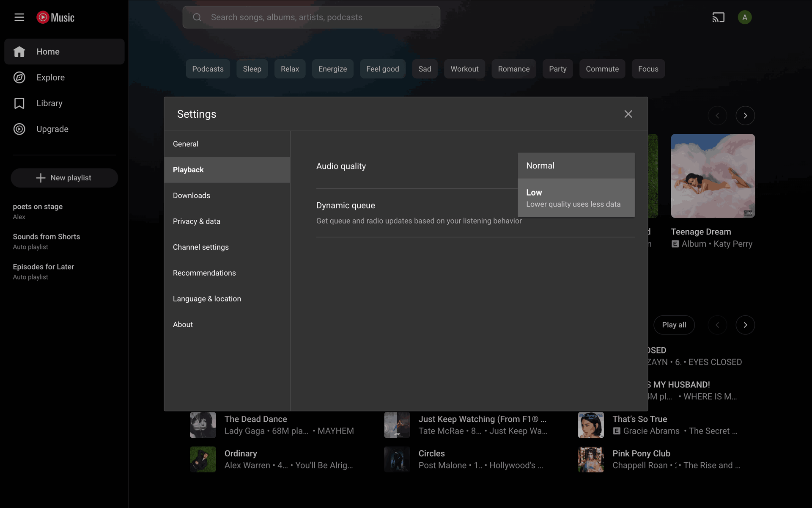
Task: Select the Playback settings tab
Action: pyautogui.click(x=227, y=170)
